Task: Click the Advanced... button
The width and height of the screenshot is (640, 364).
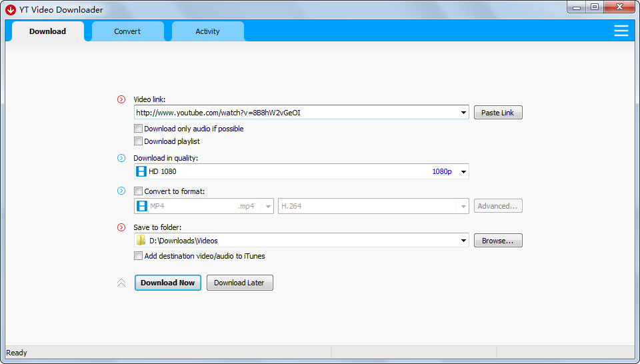Action: click(x=498, y=206)
